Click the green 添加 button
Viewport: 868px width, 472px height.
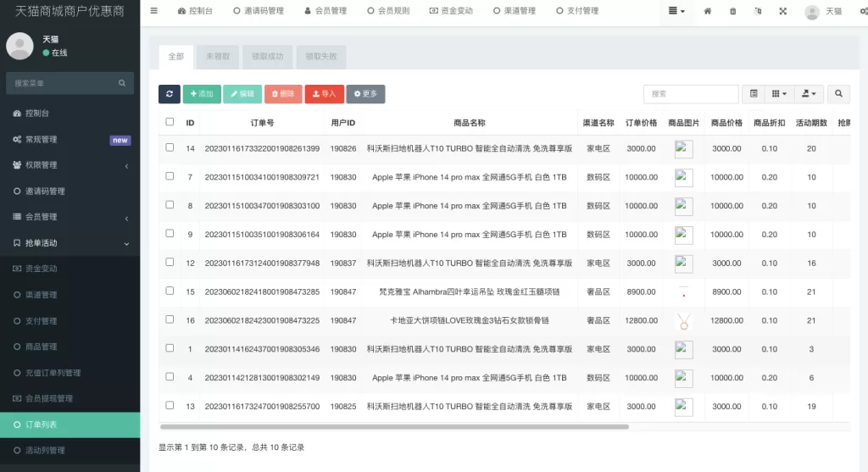[202, 94]
